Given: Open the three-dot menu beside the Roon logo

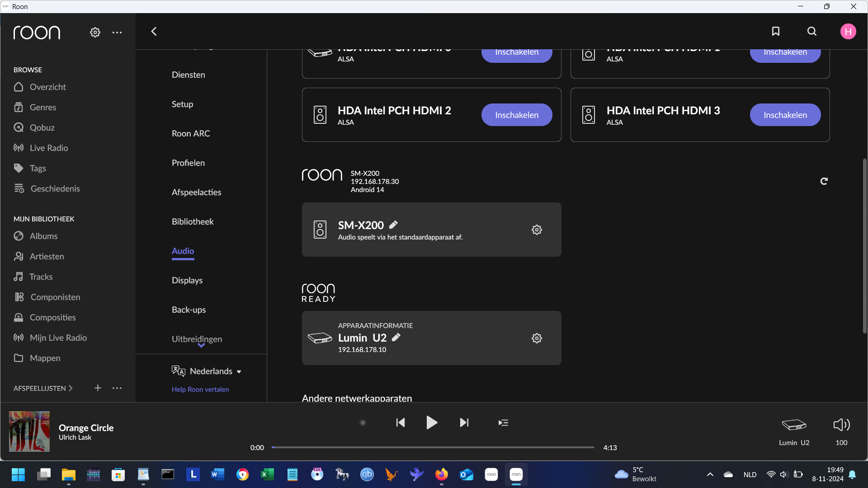Looking at the screenshot, I should click(117, 32).
